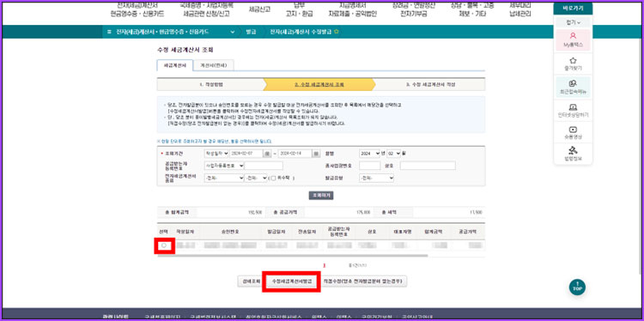Open calendar picker for end date 2024-02-14

316,154
